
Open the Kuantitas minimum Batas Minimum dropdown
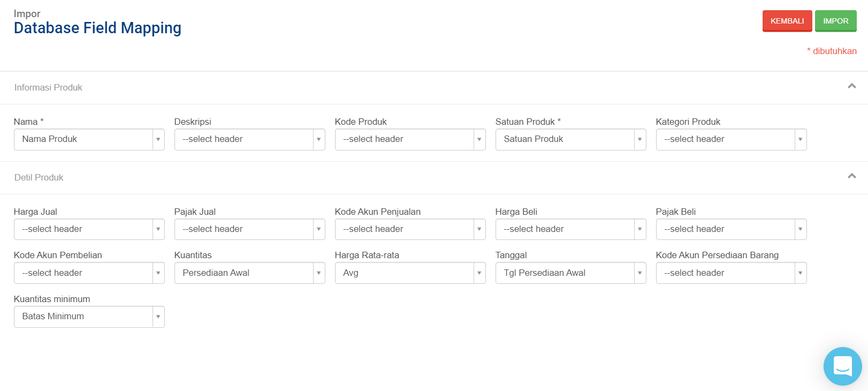89,317
